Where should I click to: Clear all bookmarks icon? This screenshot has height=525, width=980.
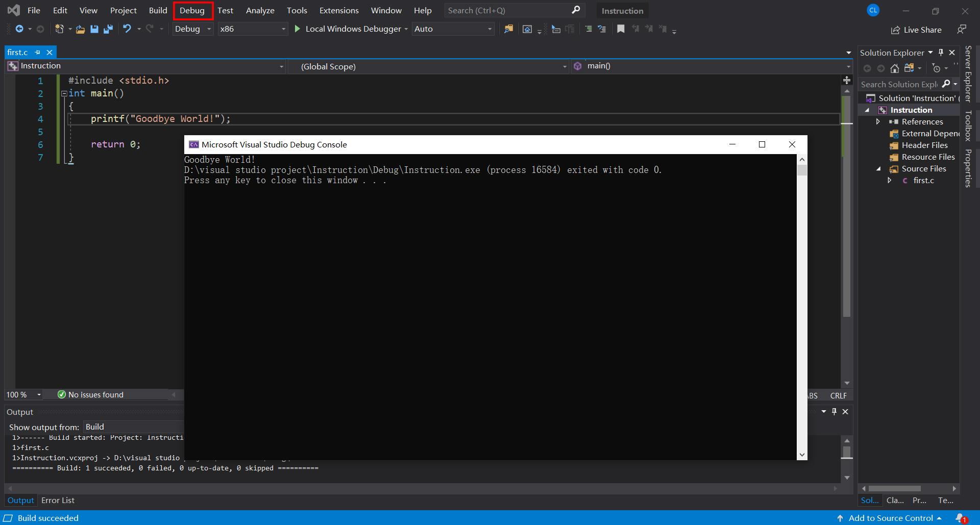click(x=663, y=29)
